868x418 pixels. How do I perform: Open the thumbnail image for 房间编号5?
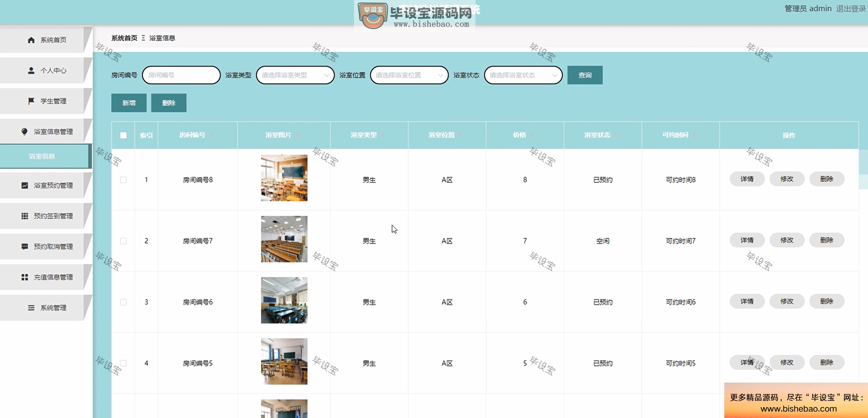284,361
